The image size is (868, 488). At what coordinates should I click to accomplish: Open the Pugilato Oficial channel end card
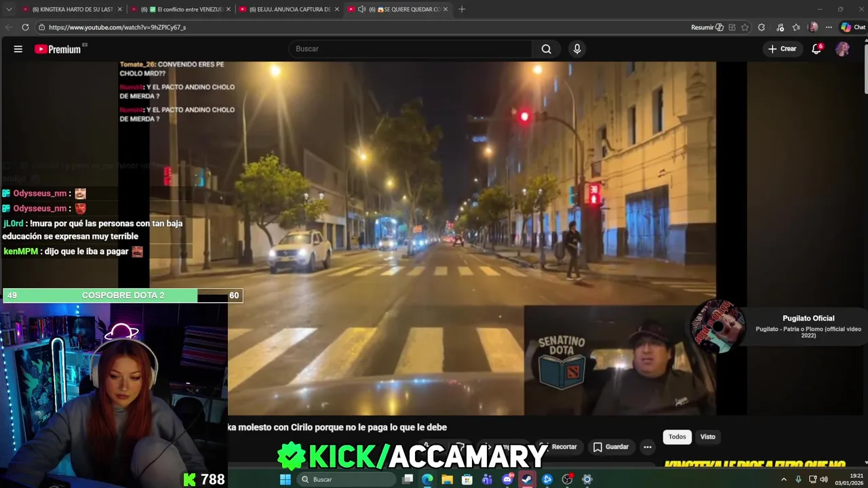pos(808,318)
